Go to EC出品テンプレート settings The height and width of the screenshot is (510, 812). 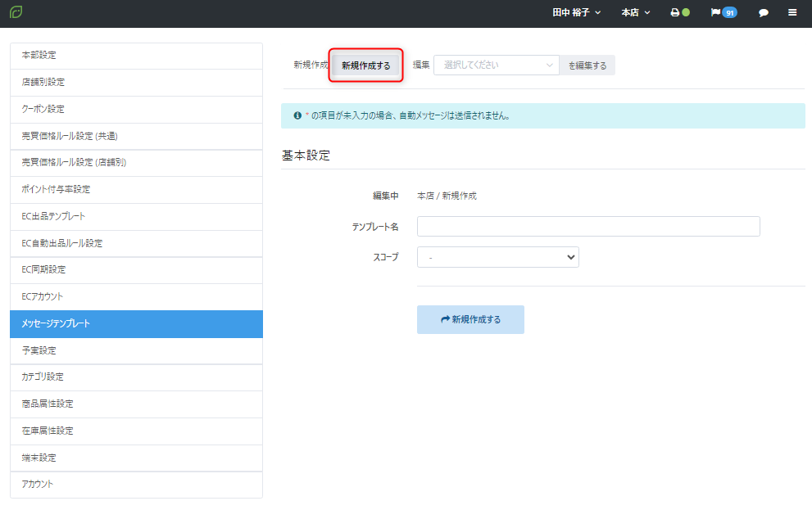[x=136, y=216]
